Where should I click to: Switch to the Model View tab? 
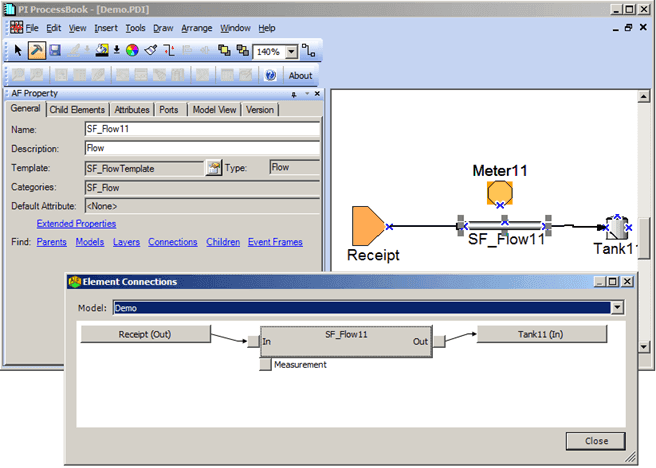coord(214,110)
